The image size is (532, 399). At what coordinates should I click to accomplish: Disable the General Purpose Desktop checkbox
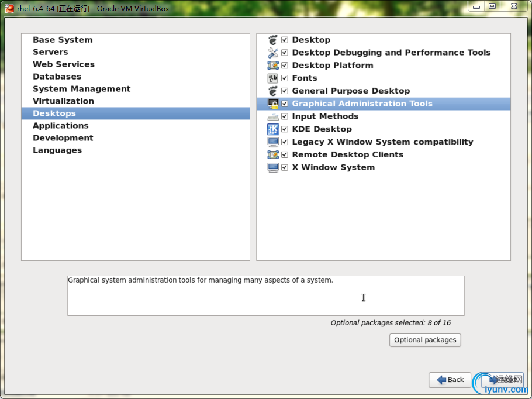click(x=285, y=91)
